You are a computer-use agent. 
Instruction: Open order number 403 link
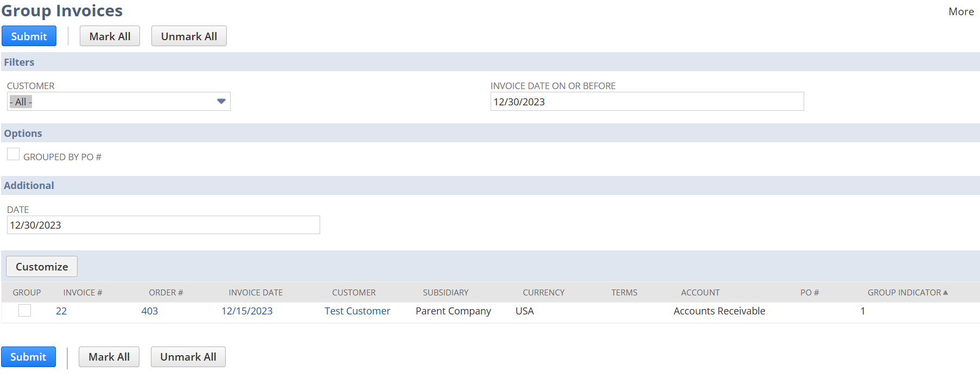click(149, 311)
